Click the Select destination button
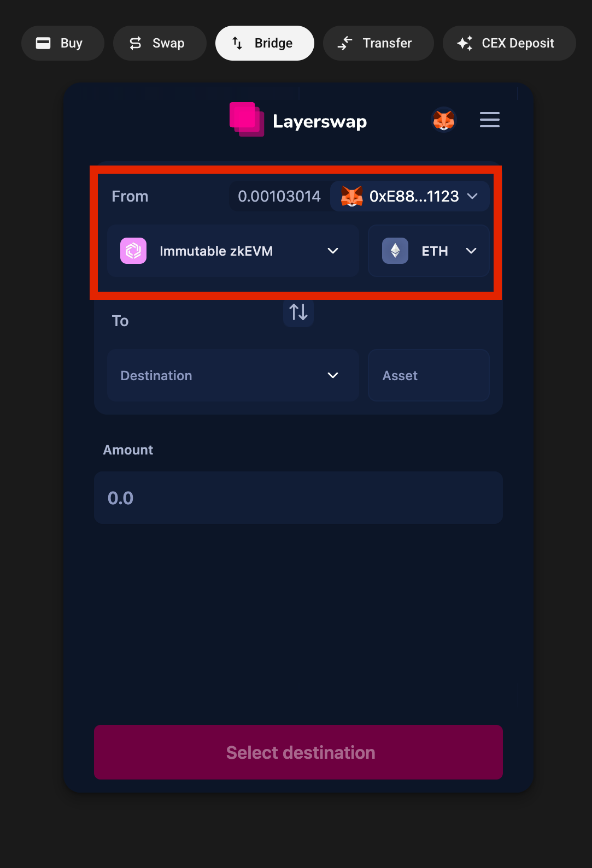The image size is (592, 868). point(298,752)
